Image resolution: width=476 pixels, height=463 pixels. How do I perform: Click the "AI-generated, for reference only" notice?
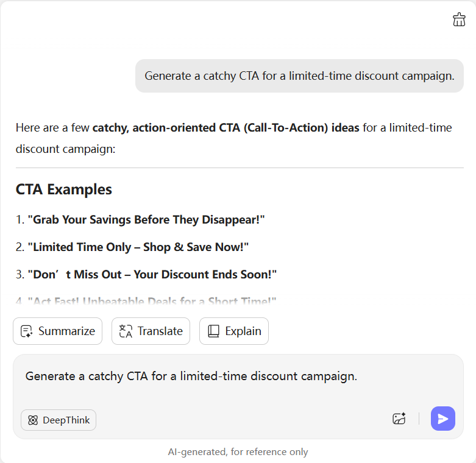238,452
